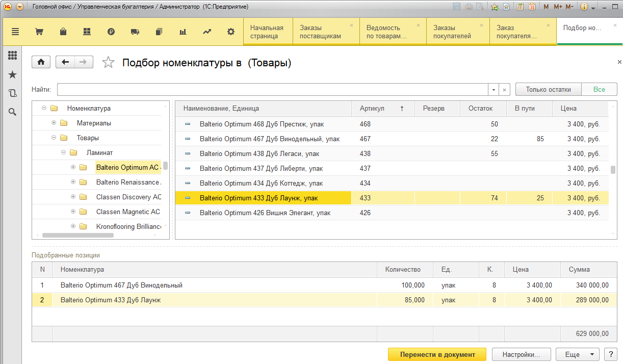Open the main menu hamburger icon

(15, 32)
